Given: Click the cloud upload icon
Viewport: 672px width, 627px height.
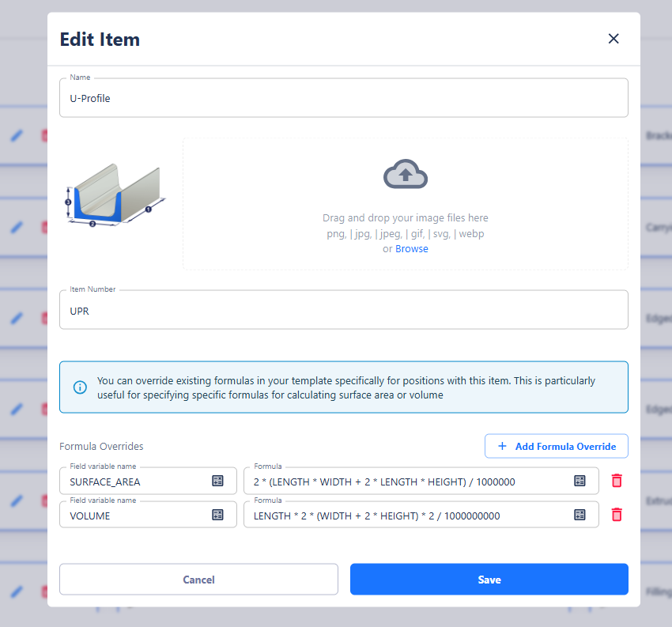Looking at the screenshot, I should (405, 175).
